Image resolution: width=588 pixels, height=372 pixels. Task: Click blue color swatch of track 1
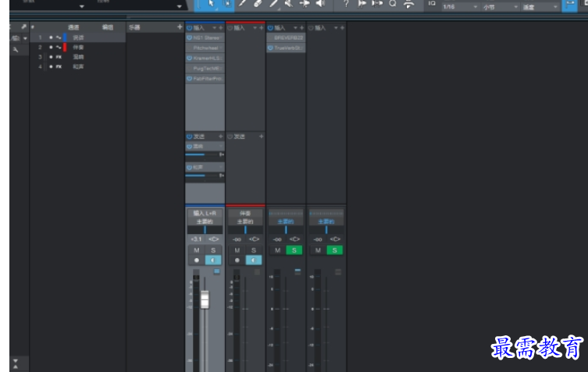click(x=65, y=37)
